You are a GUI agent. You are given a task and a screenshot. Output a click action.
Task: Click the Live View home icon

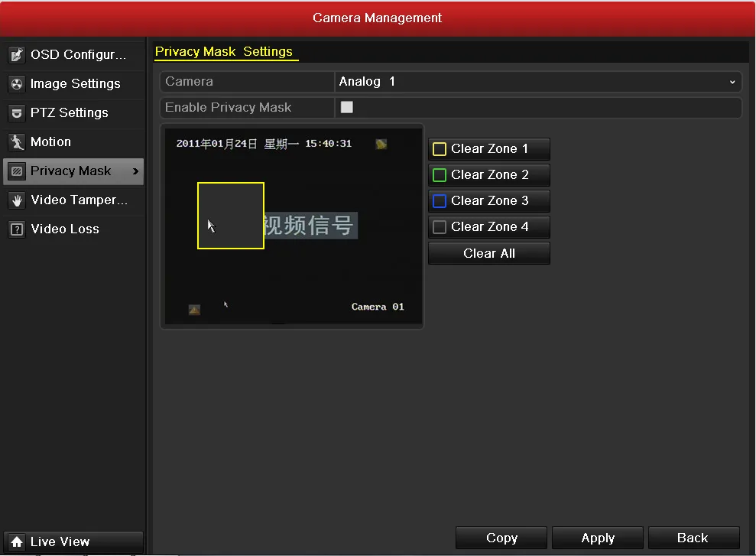click(x=17, y=542)
